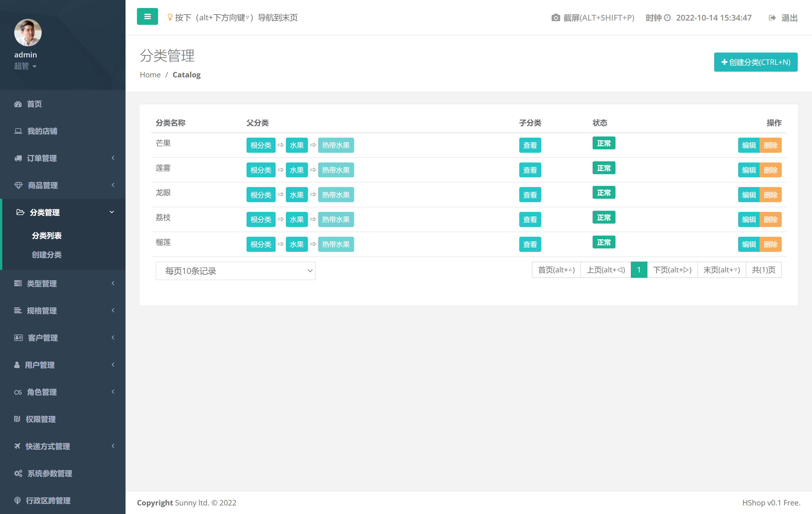Click the admin avatar photo
Screen dimensions: 812x514
[x=28, y=32]
